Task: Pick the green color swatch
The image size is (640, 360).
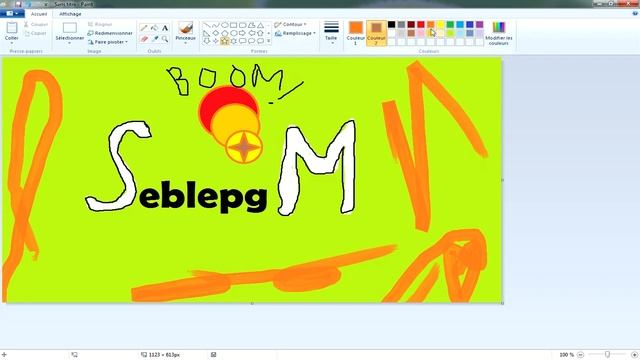Action: [x=450, y=24]
